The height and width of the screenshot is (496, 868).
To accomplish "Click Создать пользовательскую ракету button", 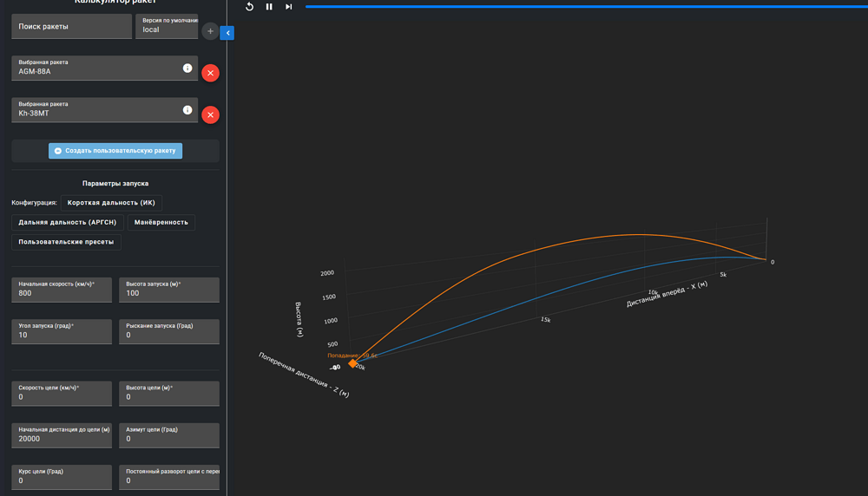I will [x=115, y=151].
